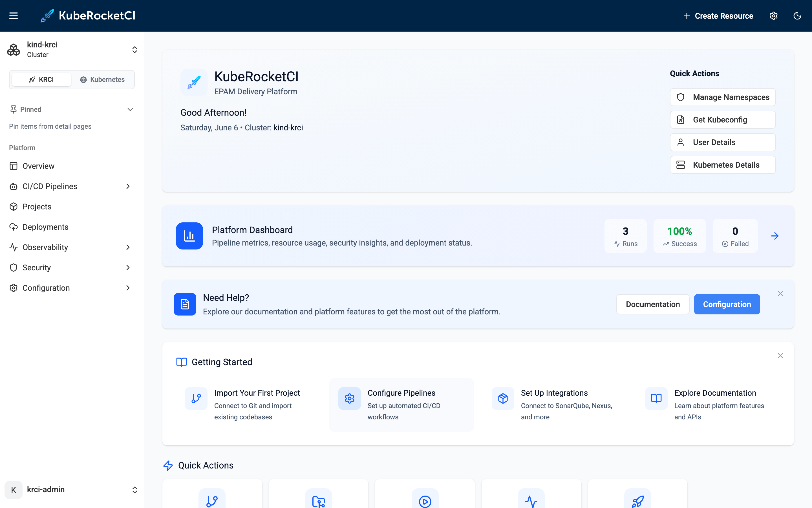
Task: Switch to the KRCI tab
Action: click(41, 80)
